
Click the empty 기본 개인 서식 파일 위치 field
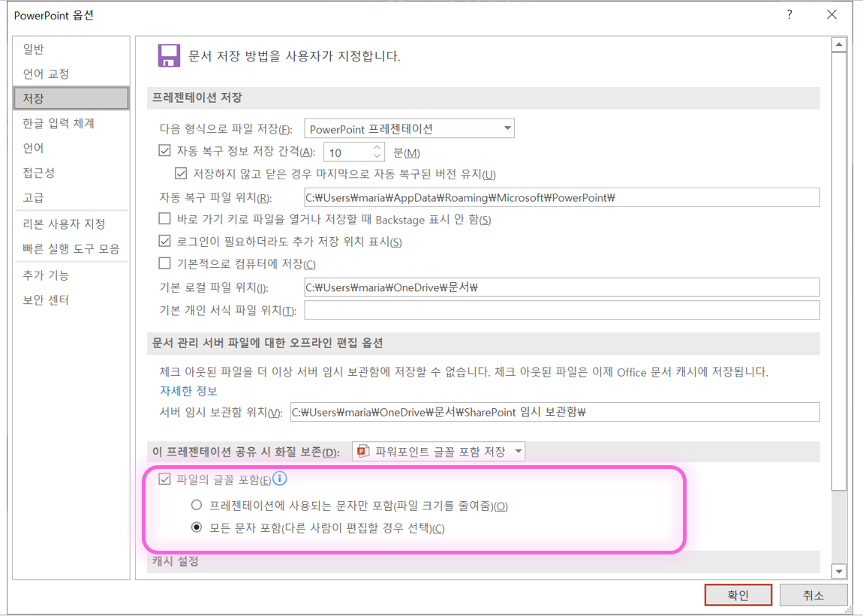[x=562, y=310]
